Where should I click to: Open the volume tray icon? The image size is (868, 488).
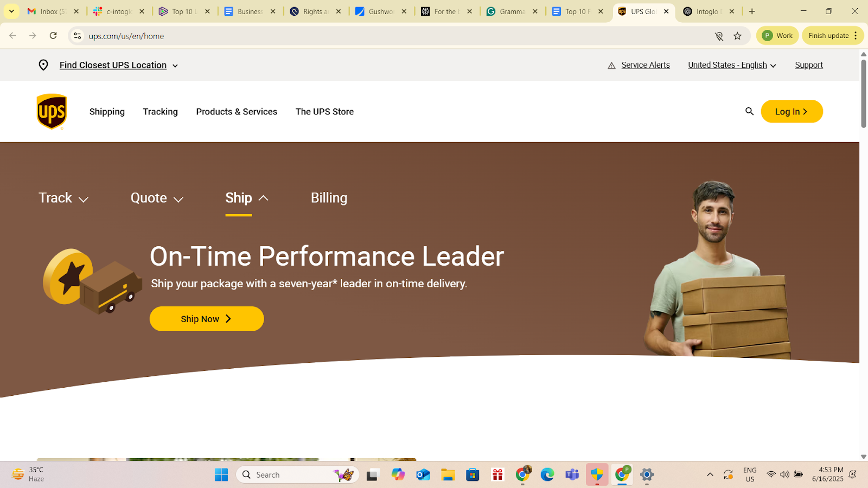[x=784, y=475]
